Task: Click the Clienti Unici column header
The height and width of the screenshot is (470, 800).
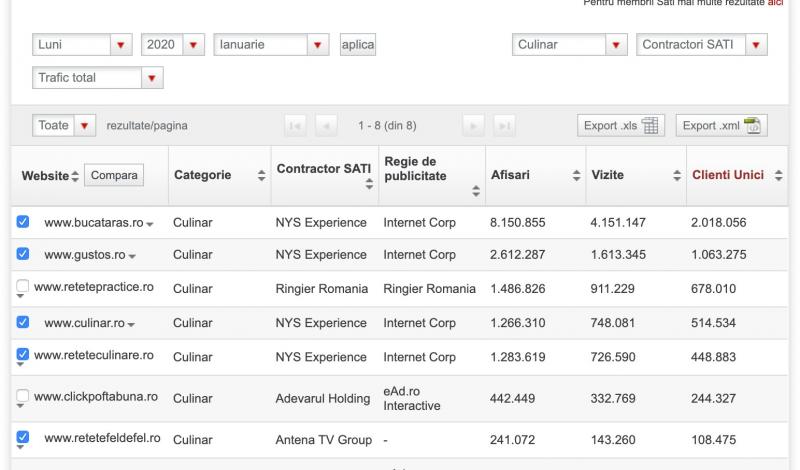Action: 728,175
